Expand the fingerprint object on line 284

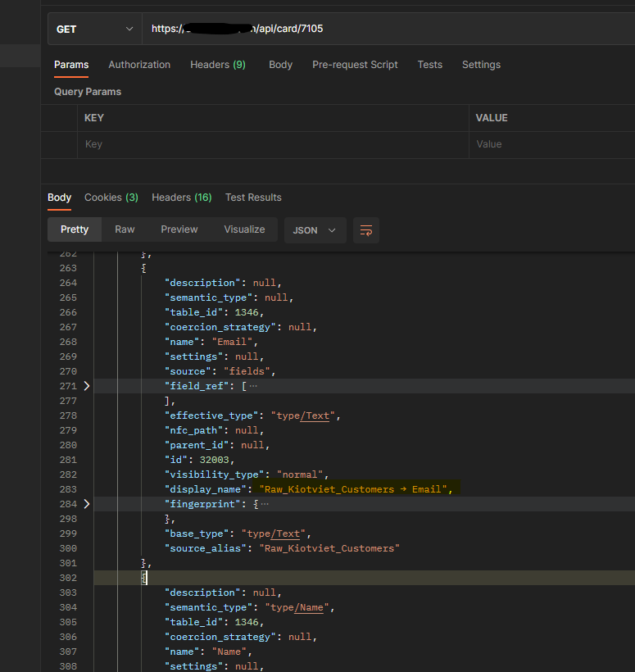[87, 503]
